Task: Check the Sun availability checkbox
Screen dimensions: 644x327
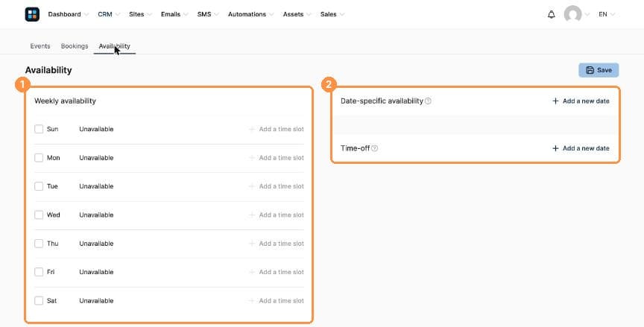Action: pyautogui.click(x=39, y=130)
